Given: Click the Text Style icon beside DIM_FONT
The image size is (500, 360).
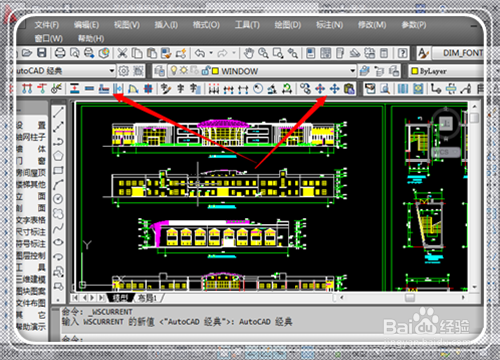Looking at the screenshot, I should click(x=423, y=53).
